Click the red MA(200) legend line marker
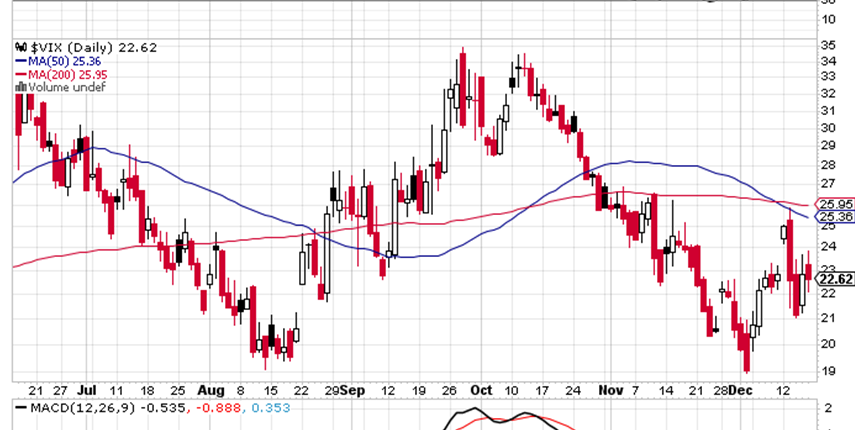 (x=18, y=74)
